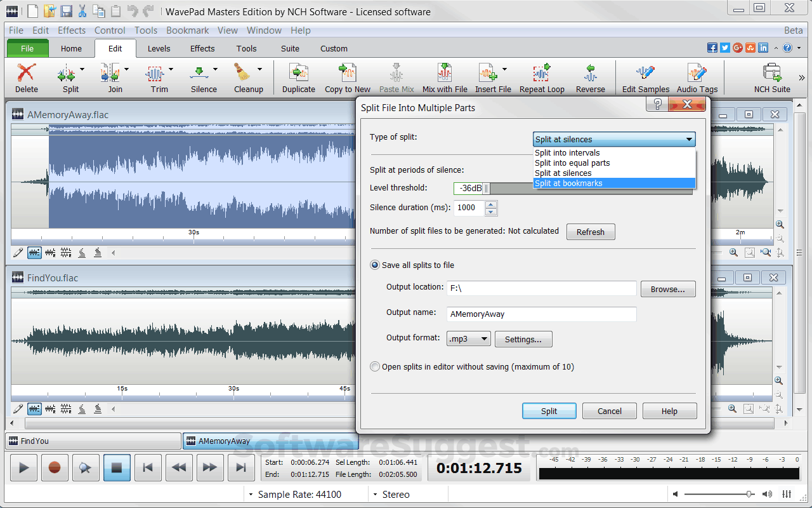Click the Output name text field
Screen dimensions: 812x508
coord(541,314)
